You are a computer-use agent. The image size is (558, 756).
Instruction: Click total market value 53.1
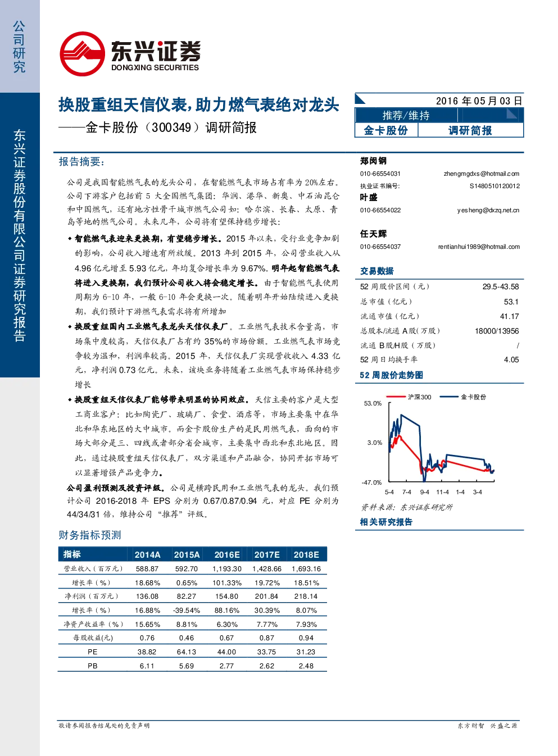[511, 302]
